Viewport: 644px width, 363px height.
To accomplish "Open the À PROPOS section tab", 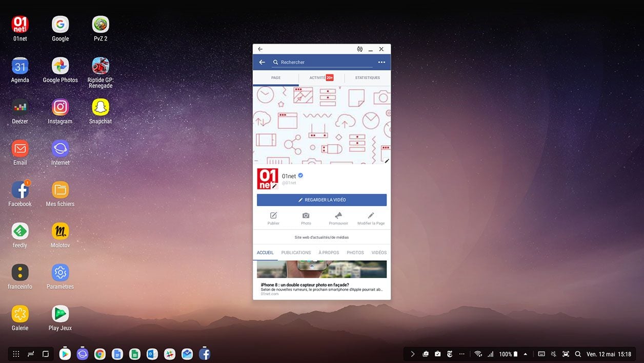I will (x=329, y=253).
